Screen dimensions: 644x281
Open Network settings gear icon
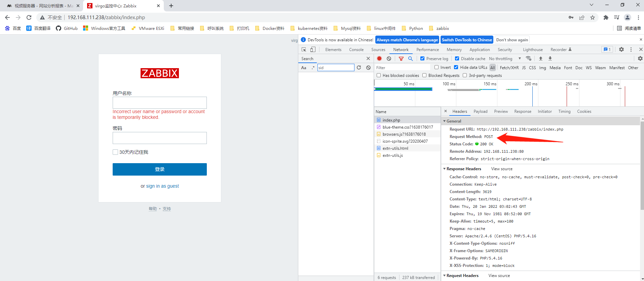640,58
